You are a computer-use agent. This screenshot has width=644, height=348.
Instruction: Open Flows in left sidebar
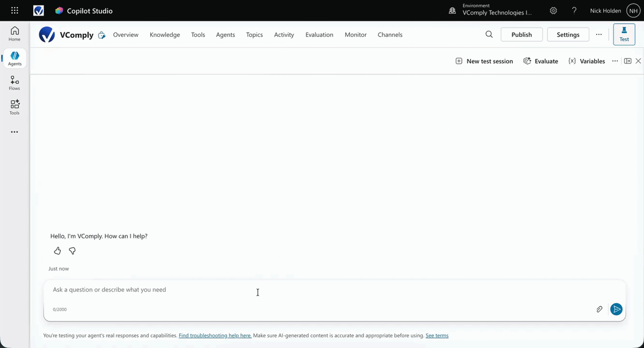15,83
